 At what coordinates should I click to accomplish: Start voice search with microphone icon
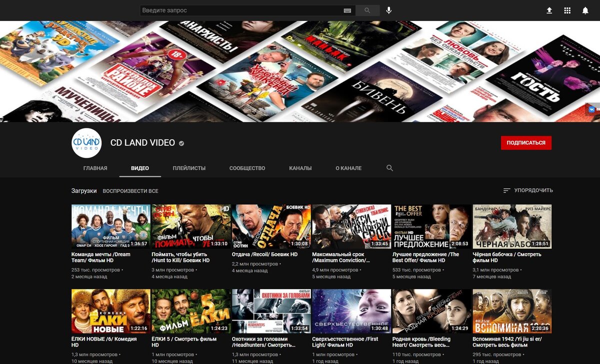pos(389,10)
